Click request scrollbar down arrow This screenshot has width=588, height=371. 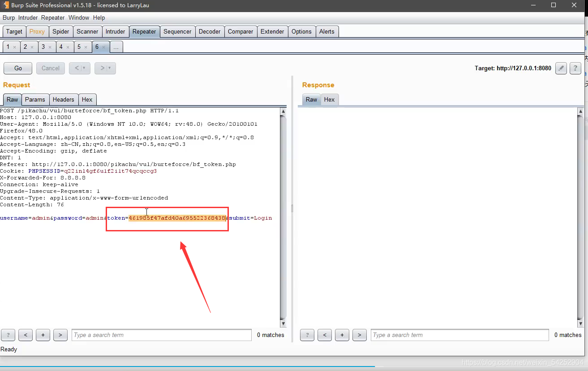283,324
